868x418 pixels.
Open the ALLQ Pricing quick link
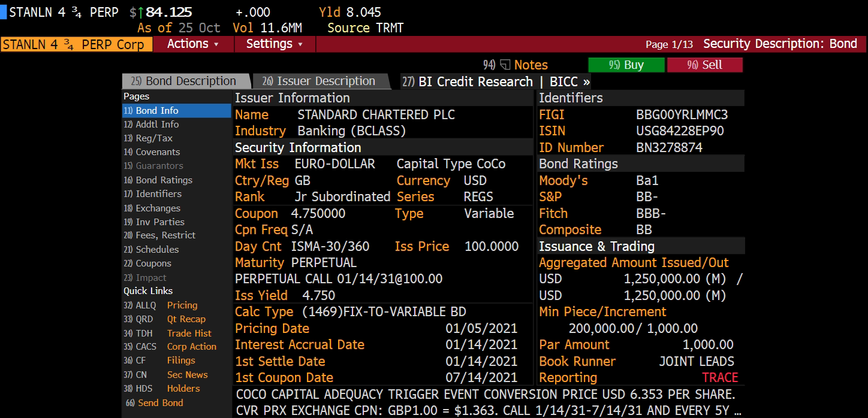[x=161, y=305]
